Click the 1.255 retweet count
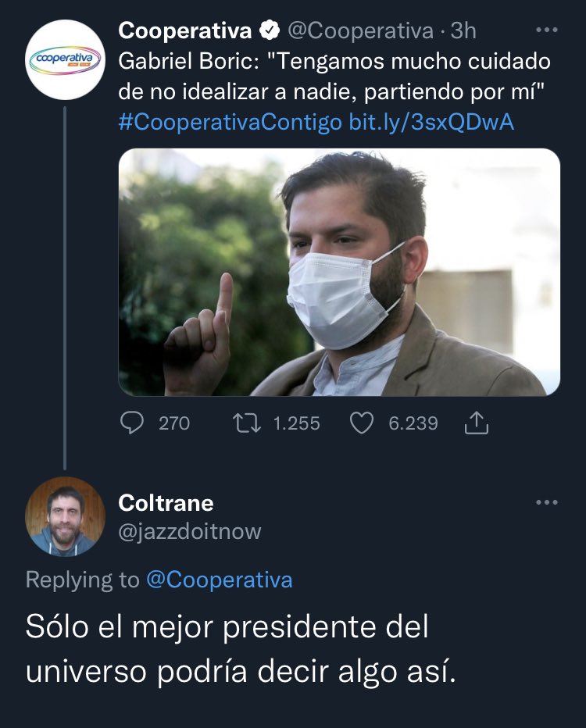This screenshot has width=586, height=728. pos(297,423)
